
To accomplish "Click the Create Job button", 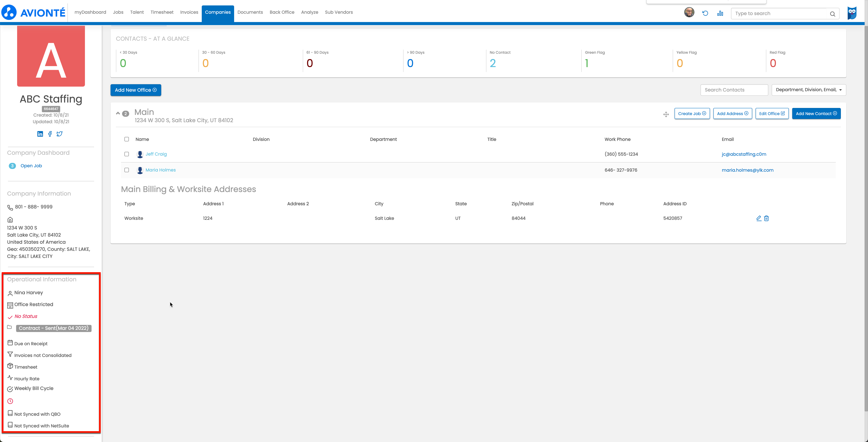I will 692,114.
